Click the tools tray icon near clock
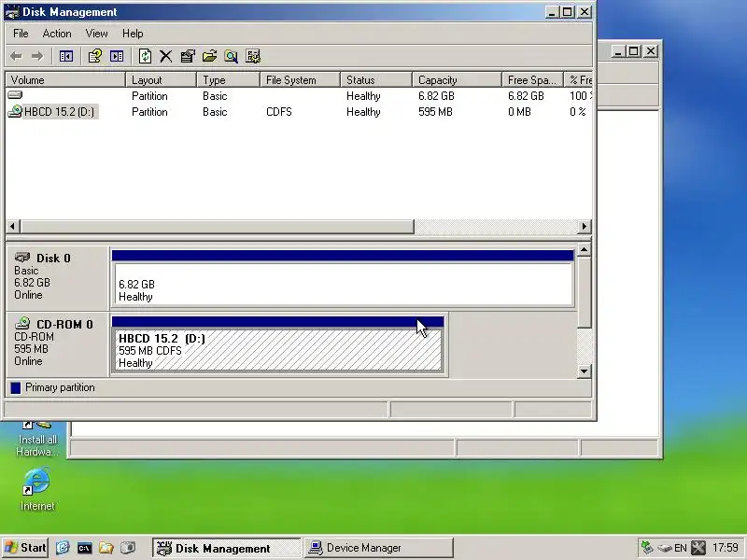This screenshot has height=560, width=747. point(698,548)
